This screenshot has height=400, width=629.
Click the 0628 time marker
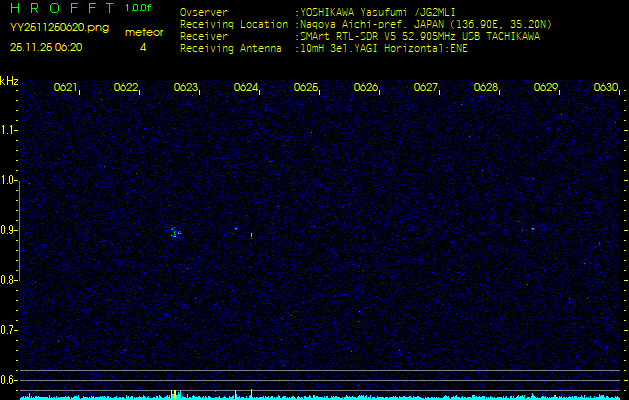click(486, 88)
